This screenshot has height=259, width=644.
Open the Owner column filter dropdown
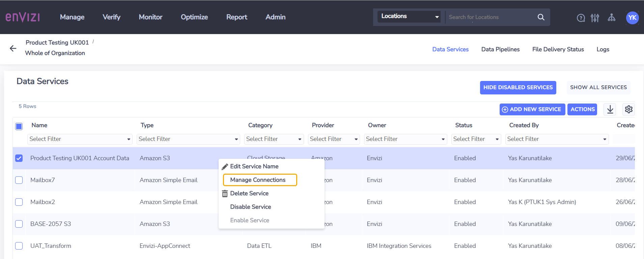point(405,139)
